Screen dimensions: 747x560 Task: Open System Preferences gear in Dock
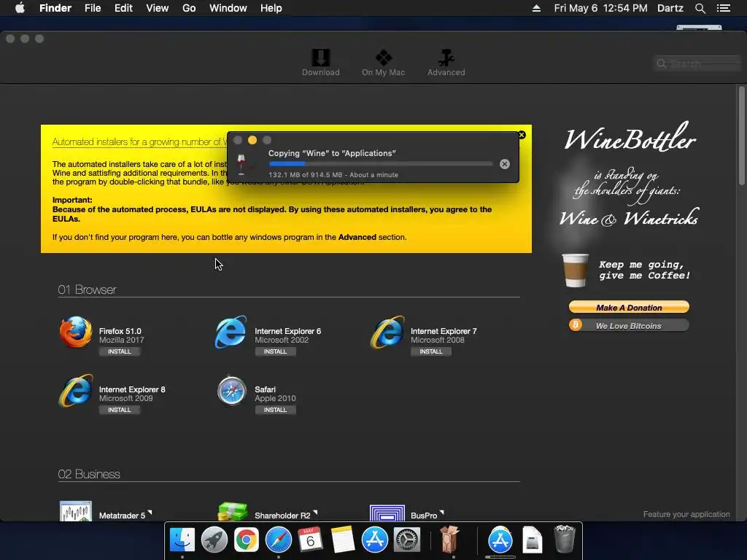[x=406, y=540]
